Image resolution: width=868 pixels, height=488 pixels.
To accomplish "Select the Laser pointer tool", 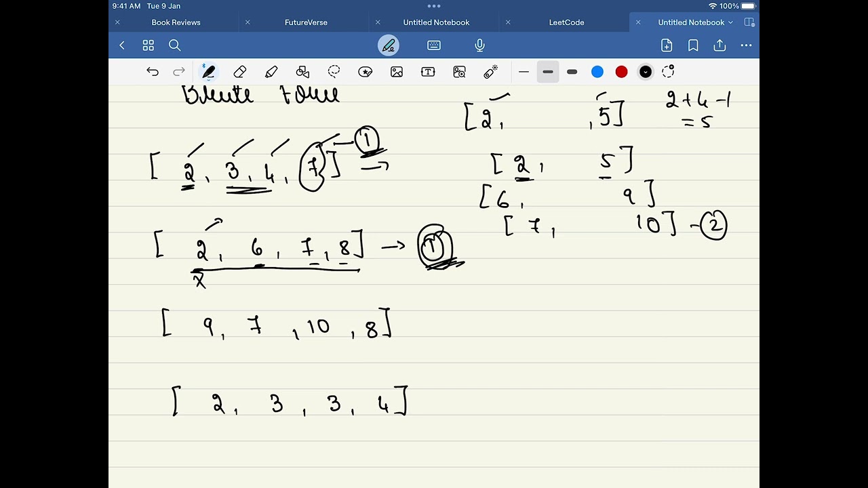I will (x=491, y=72).
